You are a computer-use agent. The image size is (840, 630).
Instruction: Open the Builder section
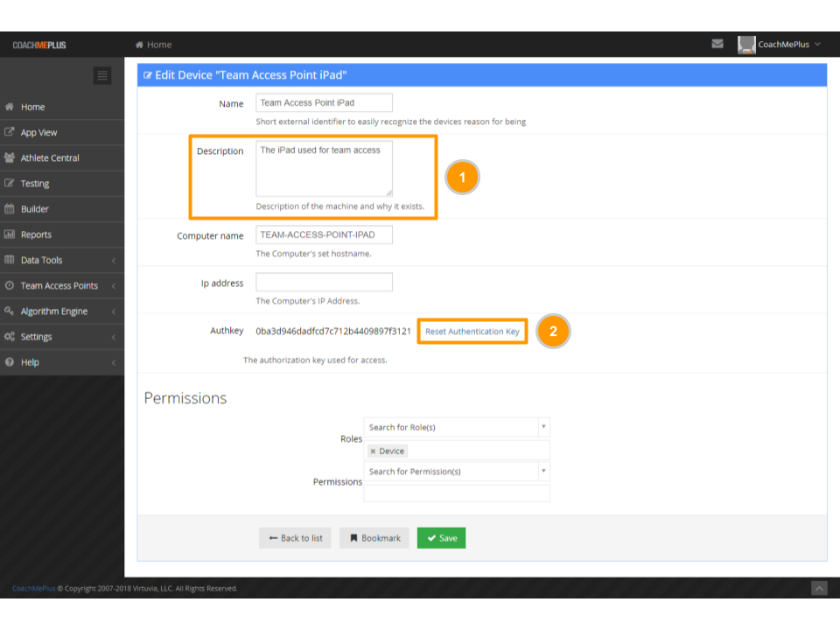point(62,209)
